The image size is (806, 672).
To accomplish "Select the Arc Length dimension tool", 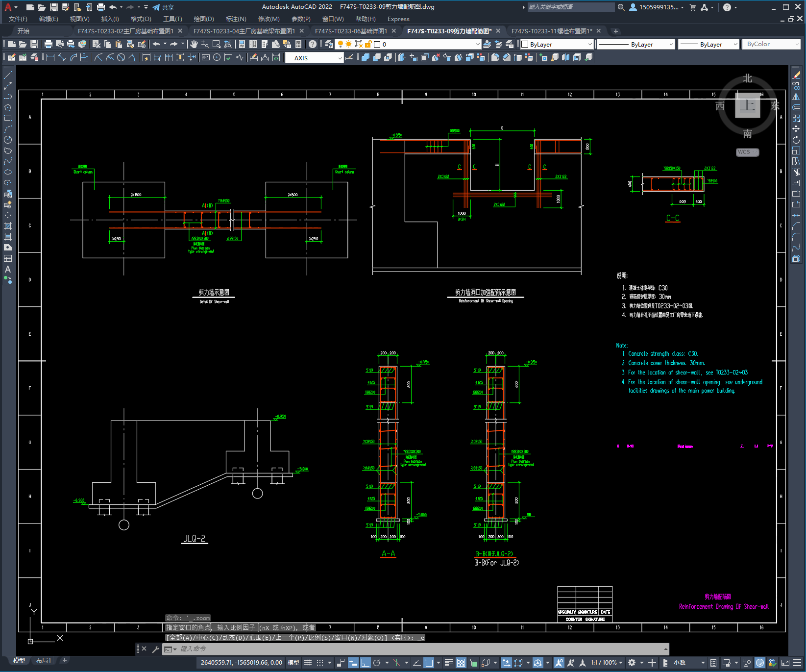I will click(x=73, y=57).
